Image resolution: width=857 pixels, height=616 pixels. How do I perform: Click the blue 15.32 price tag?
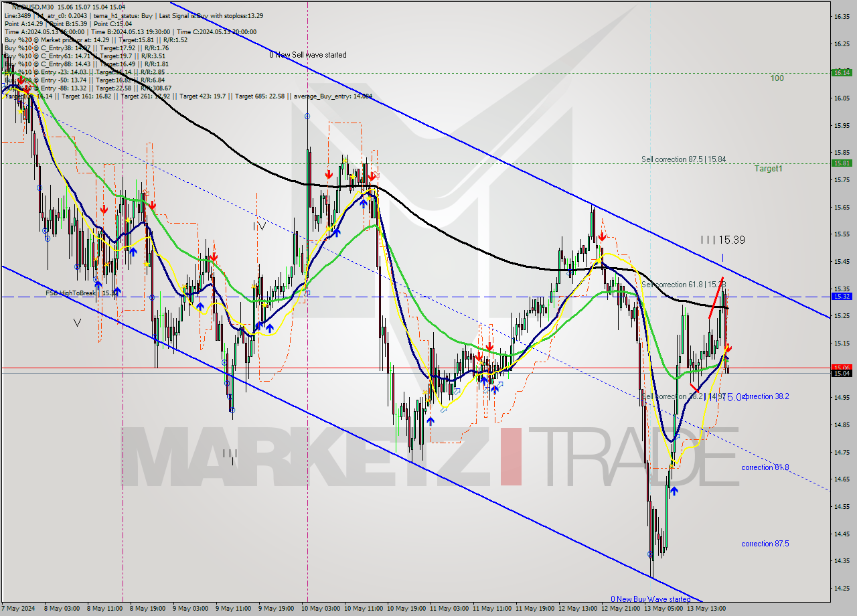[841, 296]
